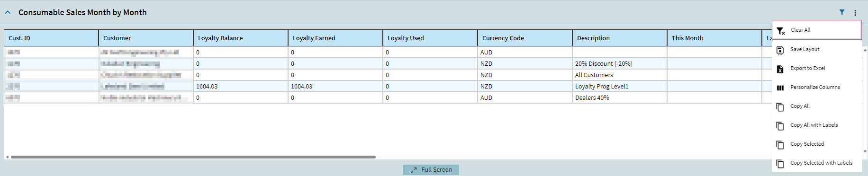Screen dimensions: 868x176
Task: Select the 1604.03 Loyalty Balance cell
Action: click(x=241, y=86)
